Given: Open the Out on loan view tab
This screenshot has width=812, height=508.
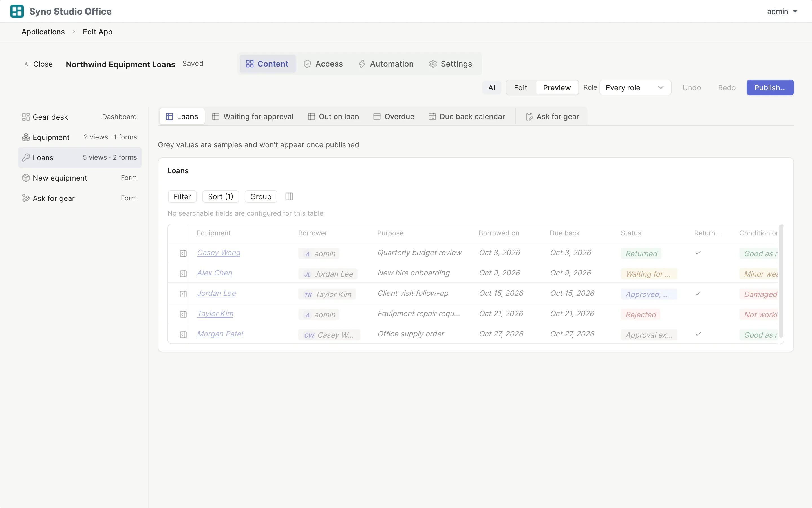Looking at the screenshot, I should coord(333,117).
